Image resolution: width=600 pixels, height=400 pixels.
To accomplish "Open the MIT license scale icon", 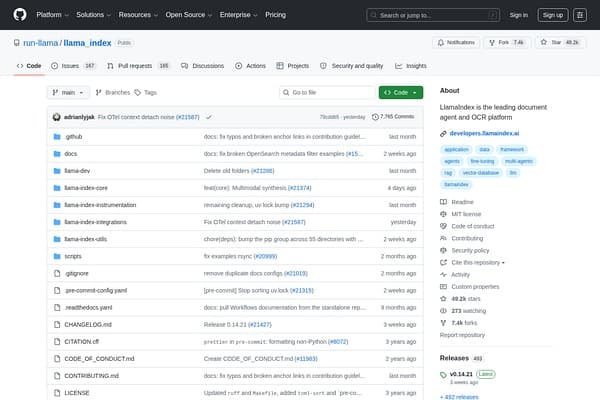I will (443, 214).
